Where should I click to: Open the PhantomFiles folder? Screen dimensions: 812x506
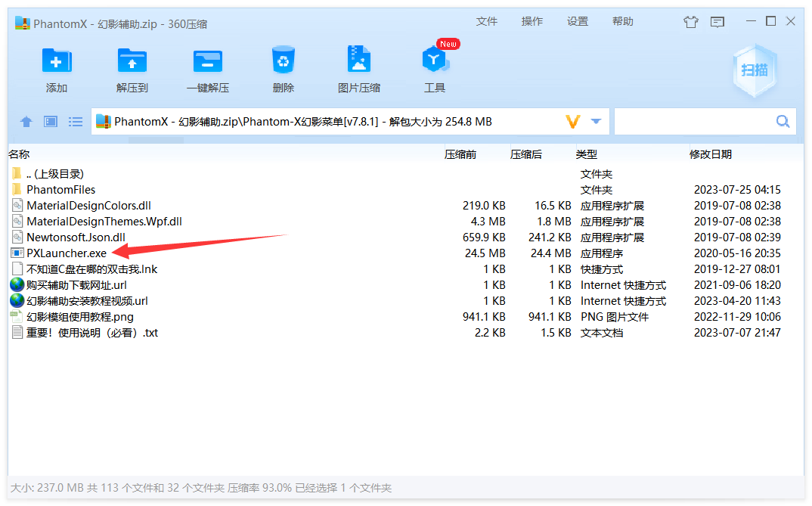tap(60, 190)
